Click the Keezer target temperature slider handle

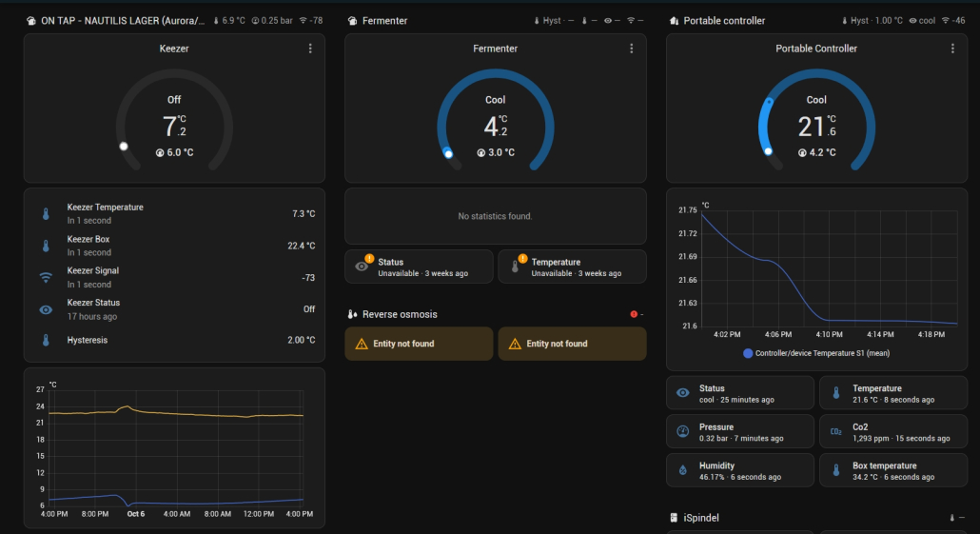[123, 147]
